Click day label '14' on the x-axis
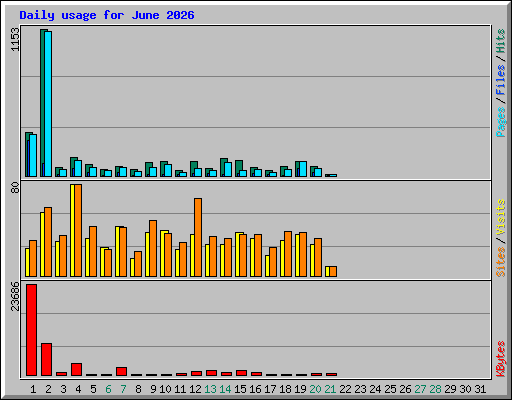 pyautogui.click(x=225, y=389)
